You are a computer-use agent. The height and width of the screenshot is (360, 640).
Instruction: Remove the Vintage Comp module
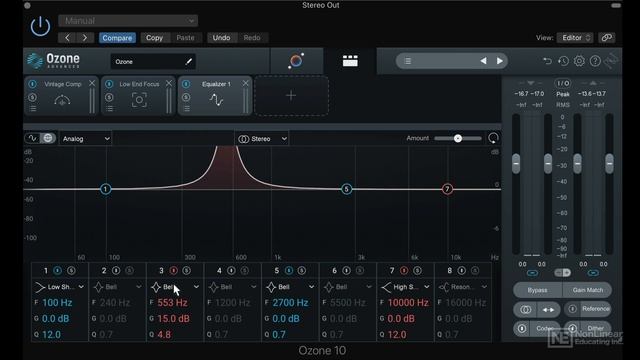[x=92, y=83]
